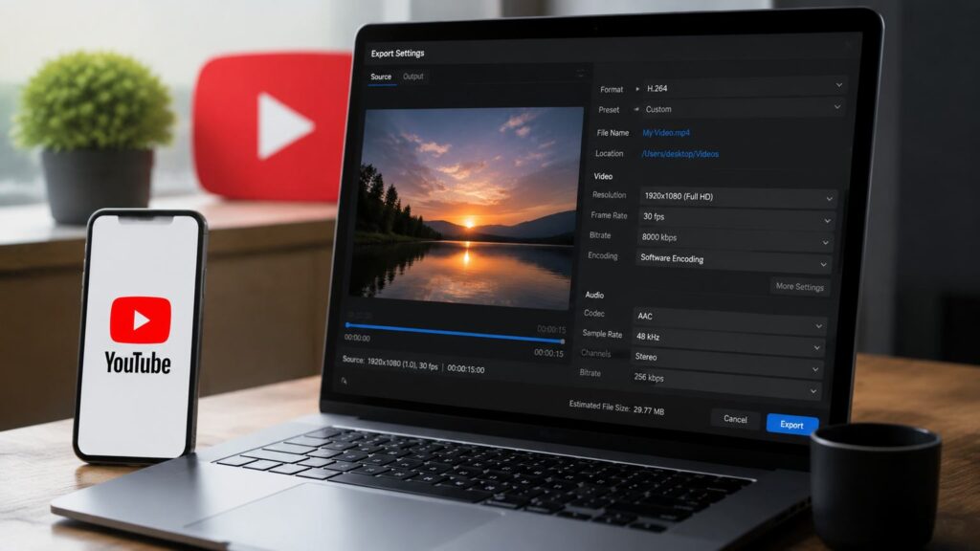Click the blue Export button
Viewport: 980px width, 551px height.
pos(791,424)
